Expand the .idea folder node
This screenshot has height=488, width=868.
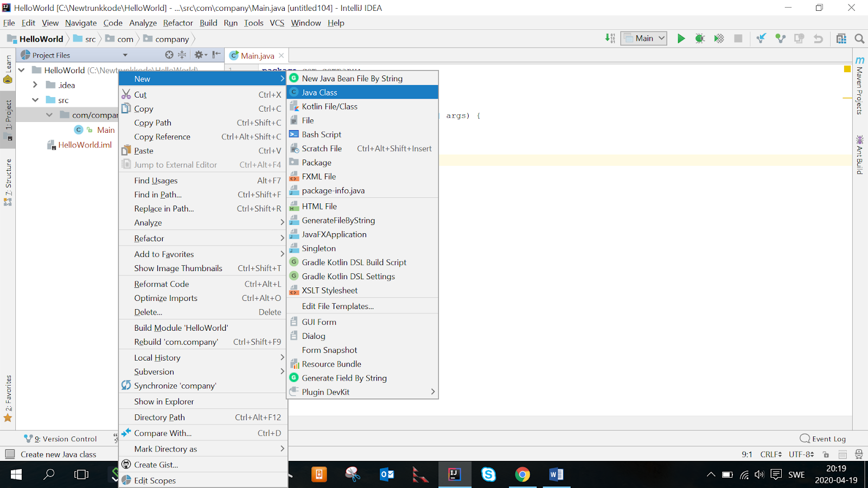[35, 85]
